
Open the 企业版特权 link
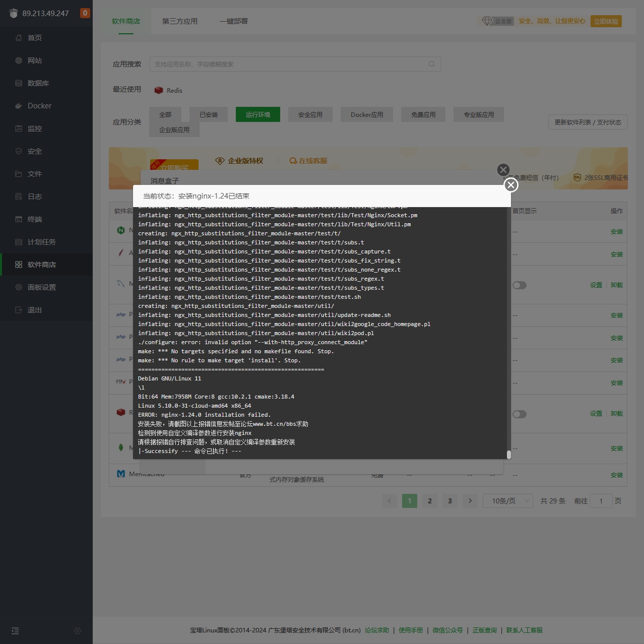tap(239, 161)
